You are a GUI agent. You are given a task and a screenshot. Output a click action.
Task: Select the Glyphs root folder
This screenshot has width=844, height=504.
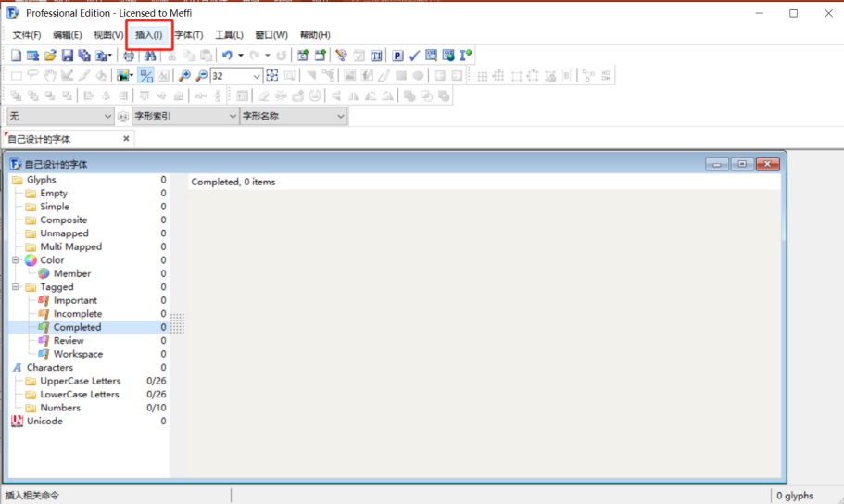[x=42, y=180]
